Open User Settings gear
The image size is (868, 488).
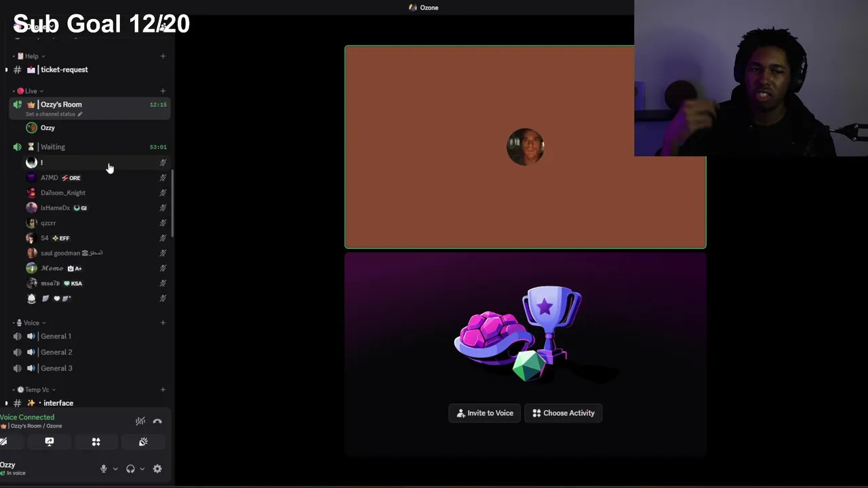point(157,468)
